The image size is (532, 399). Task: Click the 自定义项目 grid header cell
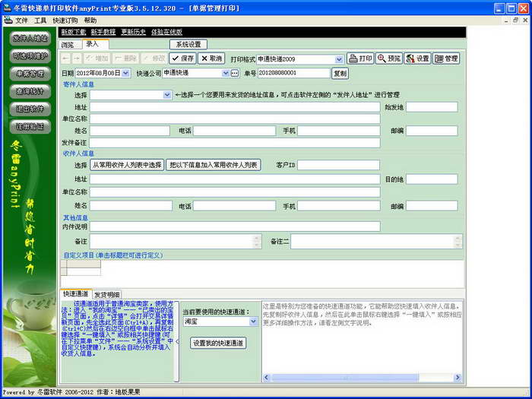pyautogui.click(x=84, y=264)
